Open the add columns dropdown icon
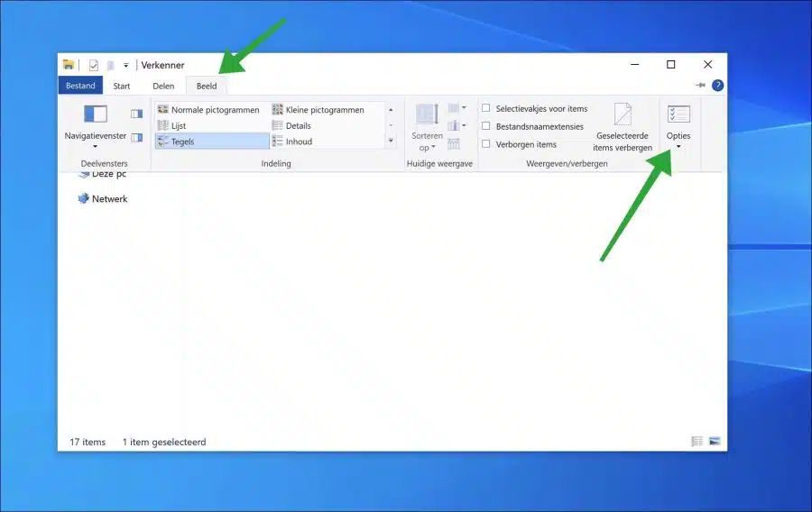812x512 pixels. pos(457,125)
